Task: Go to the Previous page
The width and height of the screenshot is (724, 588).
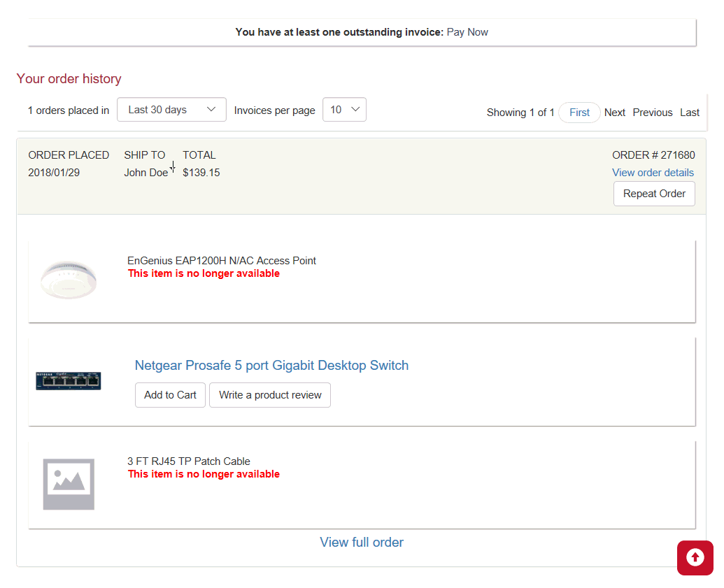Action: 653,113
